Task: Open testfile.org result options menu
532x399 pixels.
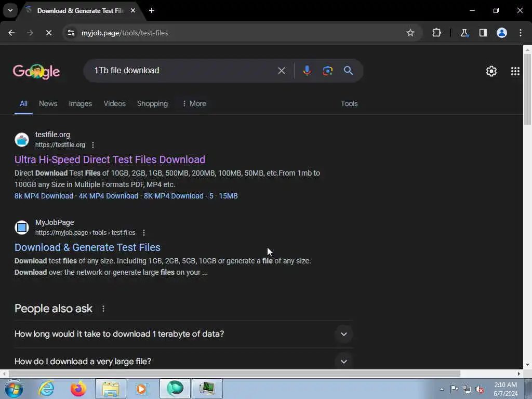Action: click(x=93, y=145)
